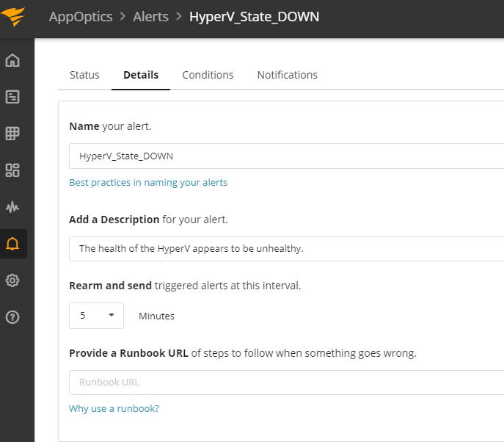This screenshot has width=504, height=442.
Task: Switch to the Conditions tab
Action: pos(208,75)
